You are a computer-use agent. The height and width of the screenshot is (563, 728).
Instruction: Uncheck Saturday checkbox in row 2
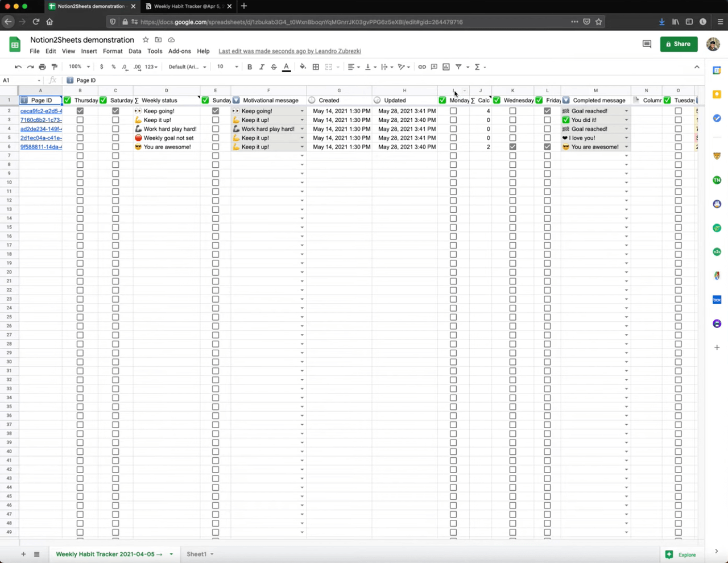click(115, 111)
